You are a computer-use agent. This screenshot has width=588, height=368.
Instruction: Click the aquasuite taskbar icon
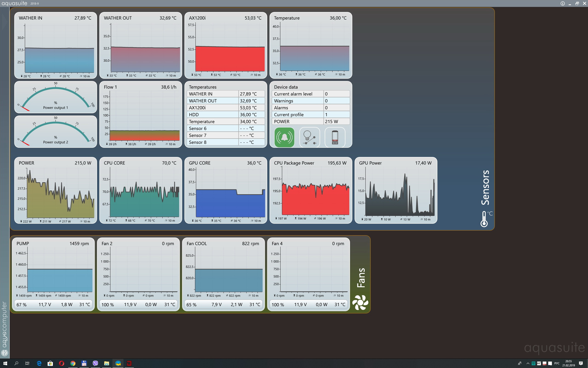click(x=118, y=363)
